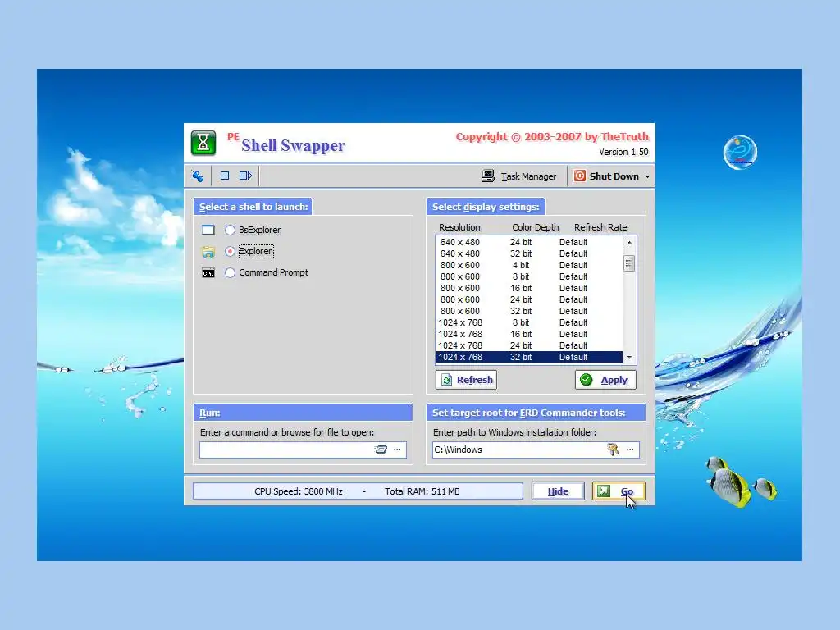Viewport: 840px width, 630px height.
Task: Select 800 x 600 4 bit row
Action: (x=529, y=265)
